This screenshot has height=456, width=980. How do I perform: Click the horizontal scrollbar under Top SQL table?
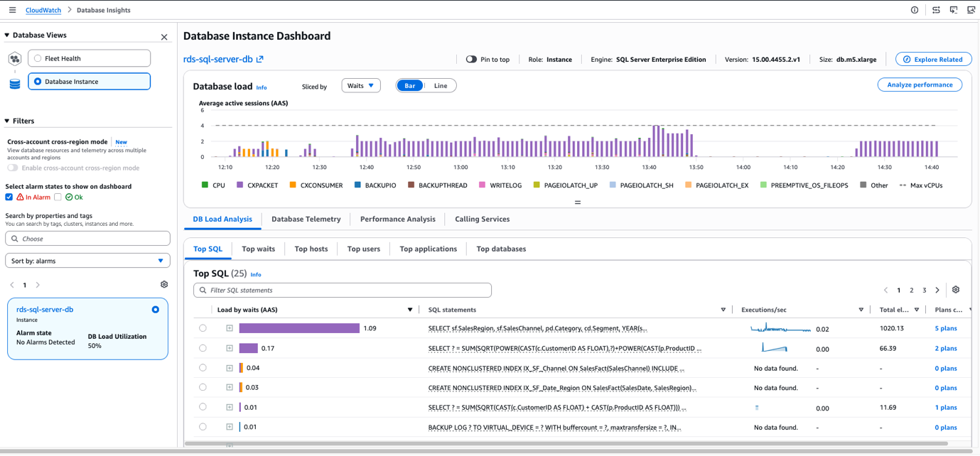pyautogui.click(x=566, y=443)
